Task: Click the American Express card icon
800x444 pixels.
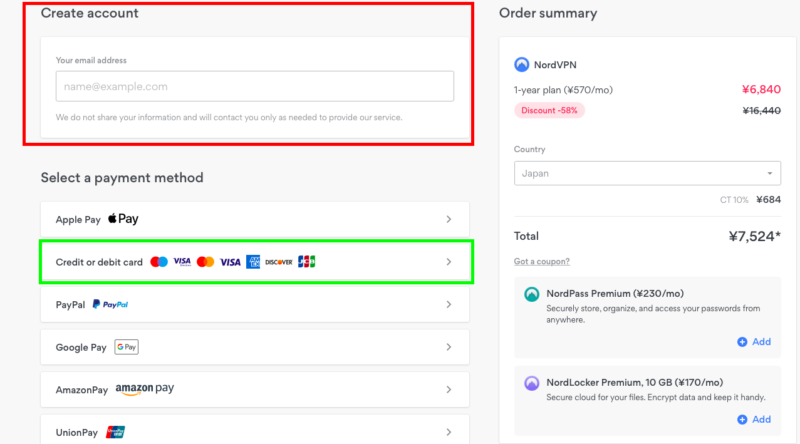Action: pyautogui.click(x=253, y=262)
